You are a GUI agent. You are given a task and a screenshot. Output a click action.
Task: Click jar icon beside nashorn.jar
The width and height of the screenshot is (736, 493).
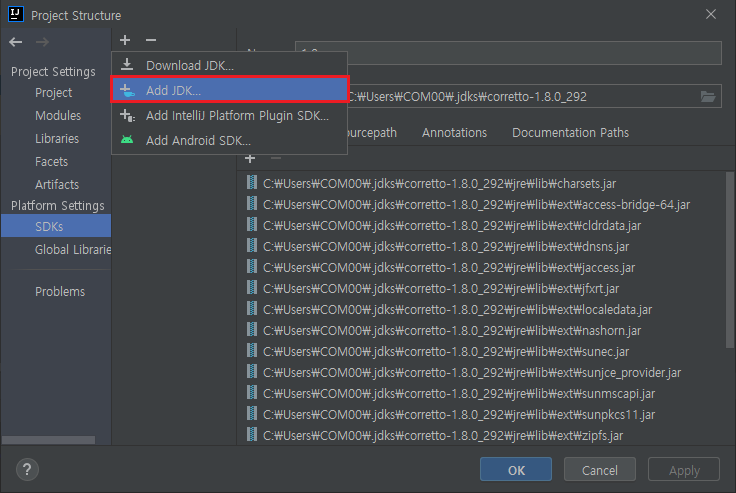(252, 330)
